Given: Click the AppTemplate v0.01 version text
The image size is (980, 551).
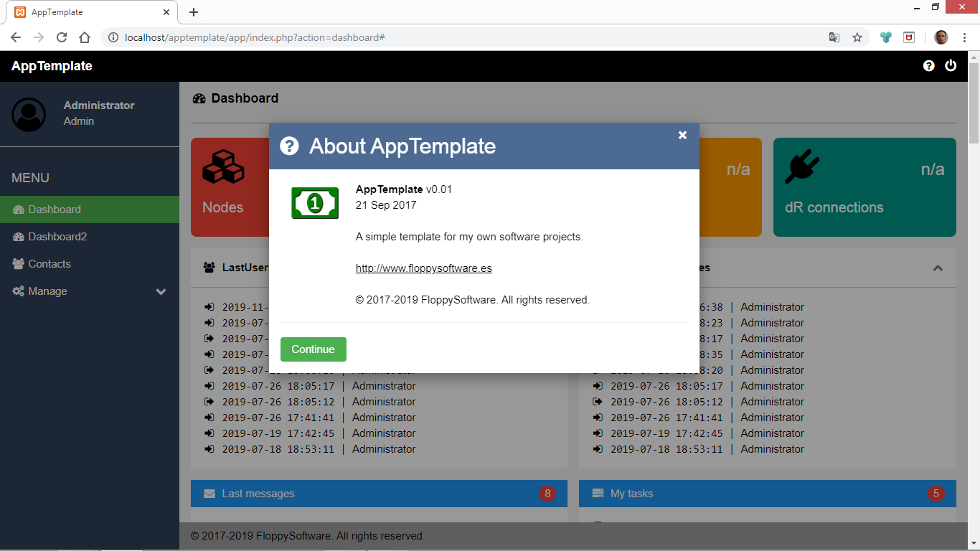Looking at the screenshot, I should tap(404, 189).
